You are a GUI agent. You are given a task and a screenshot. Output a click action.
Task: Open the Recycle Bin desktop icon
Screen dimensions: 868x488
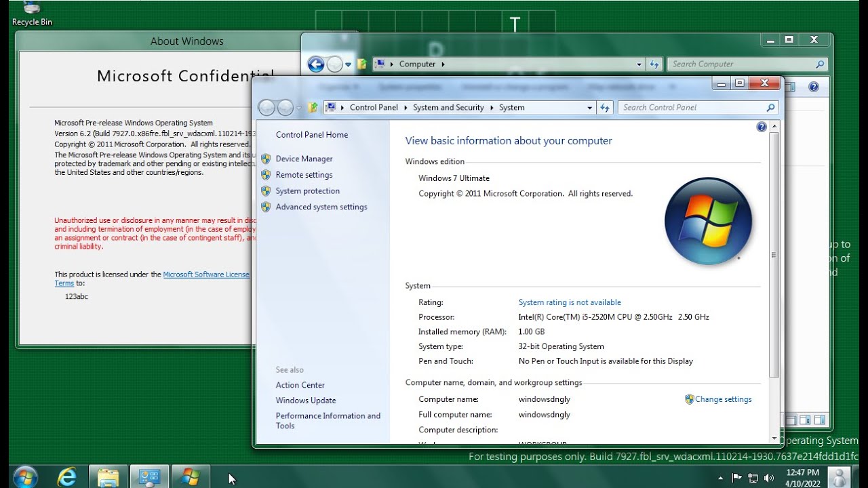coord(32,14)
